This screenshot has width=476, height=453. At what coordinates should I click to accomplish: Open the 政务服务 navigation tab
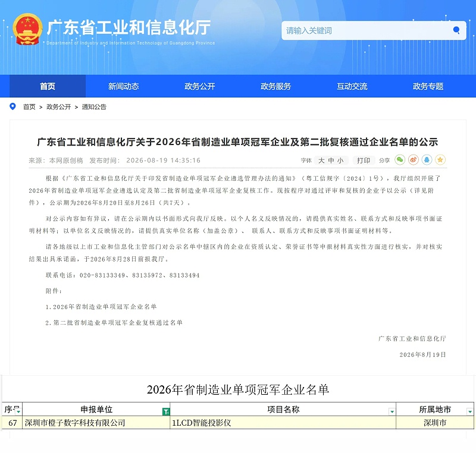275,86
